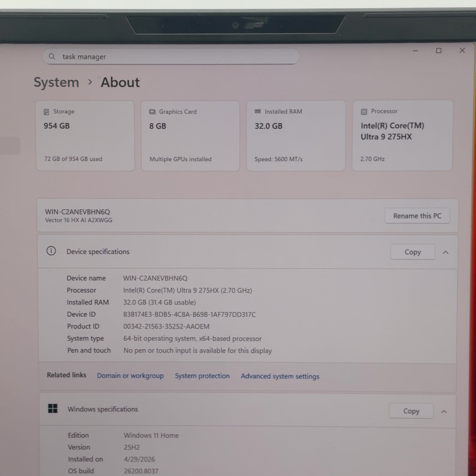Click the Processor chip icon
This screenshot has width=476, height=476.
pos(364,111)
